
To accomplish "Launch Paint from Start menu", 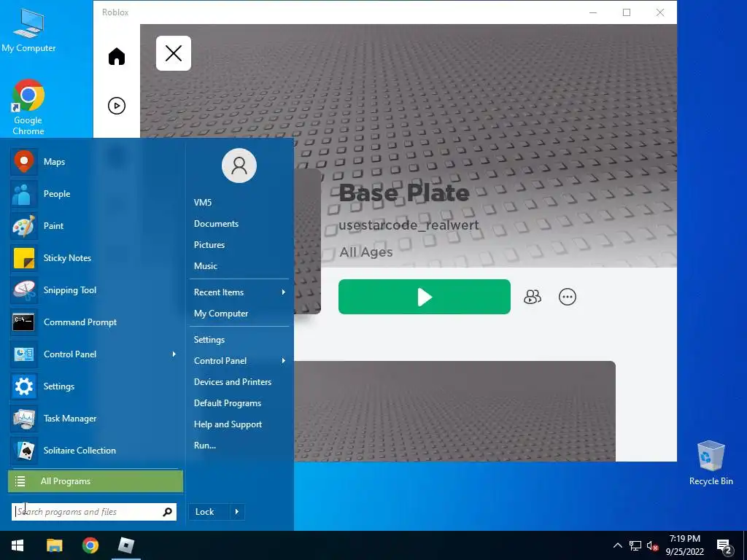I will click(x=94, y=226).
